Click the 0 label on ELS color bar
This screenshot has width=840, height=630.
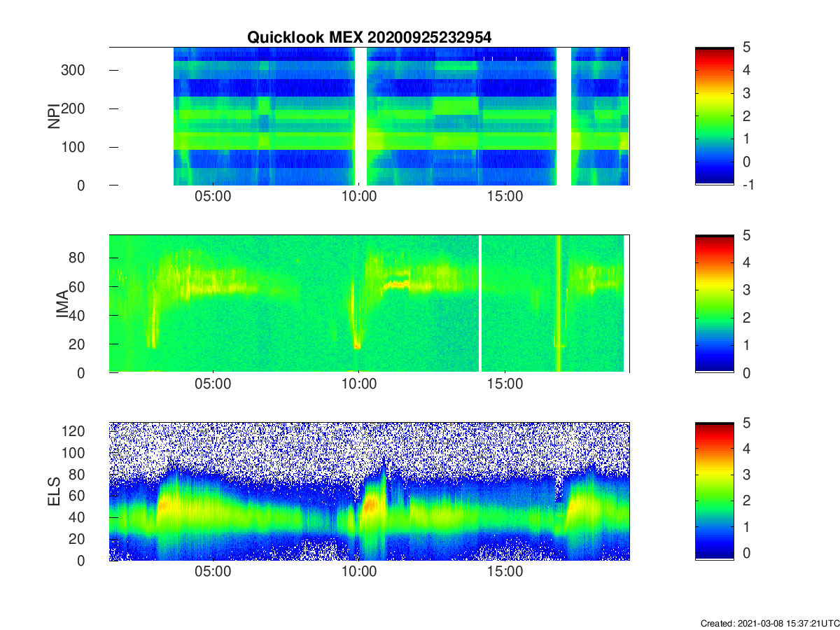pos(746,553)
